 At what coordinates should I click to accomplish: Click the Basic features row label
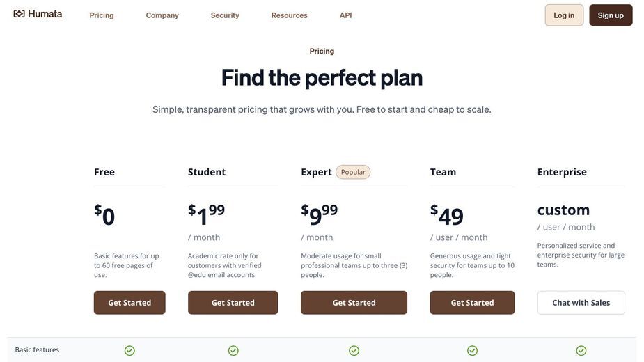pos(37,349)
